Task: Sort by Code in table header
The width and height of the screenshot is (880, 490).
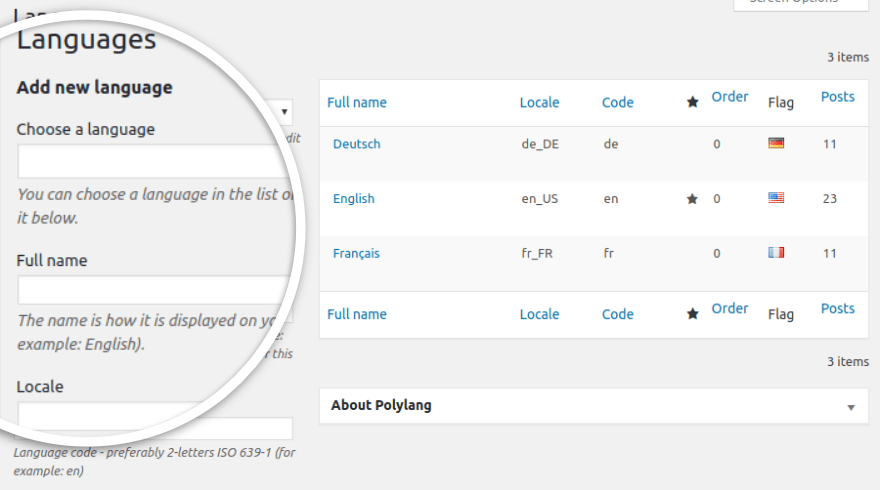Action: (x=617, y=103)
